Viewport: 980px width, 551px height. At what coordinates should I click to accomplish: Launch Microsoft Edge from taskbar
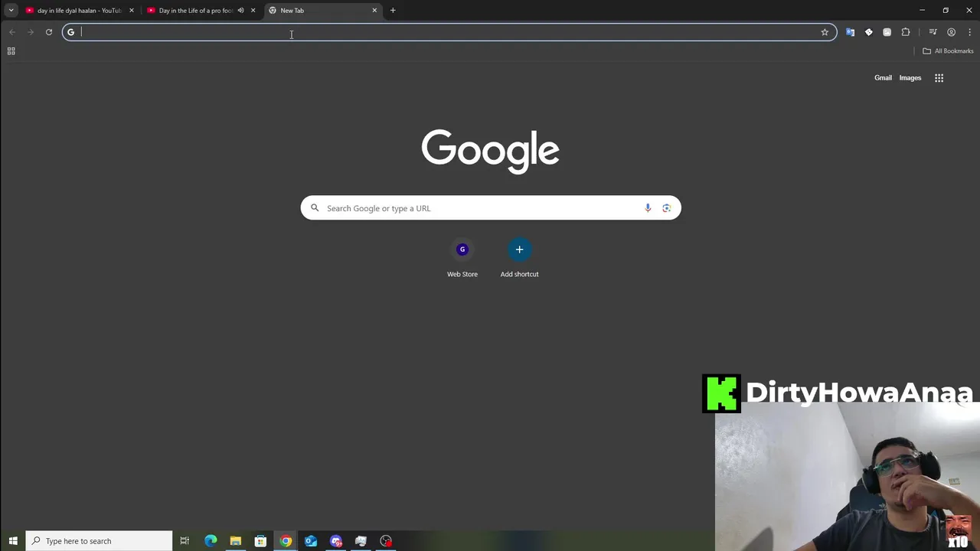[211, 541]
